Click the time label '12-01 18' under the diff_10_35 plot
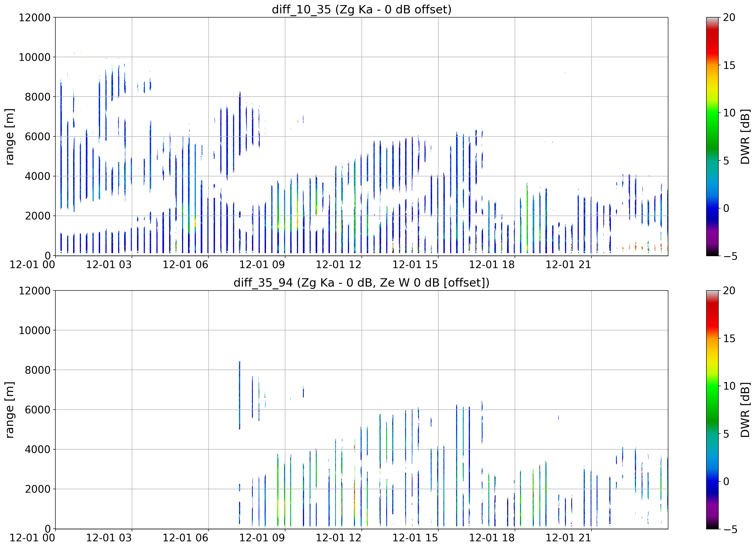Image resolution: width=756 pixels, height=548 pixels. pyautogui.click(x=492, y=265)
